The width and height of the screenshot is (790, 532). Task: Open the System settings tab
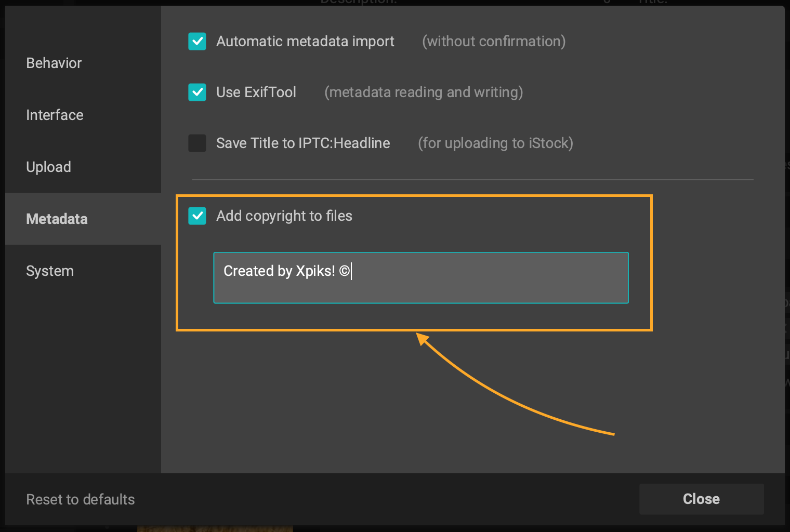pyautogui.click(x=50, y=271)
